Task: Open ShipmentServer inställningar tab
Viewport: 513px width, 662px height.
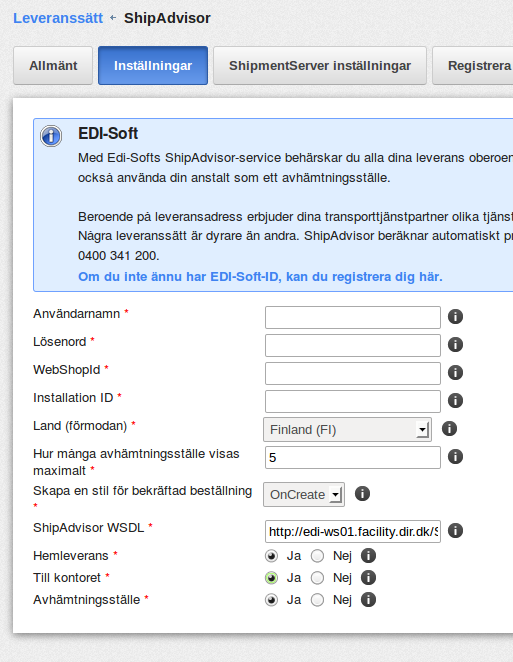Action: pos(320,65)
